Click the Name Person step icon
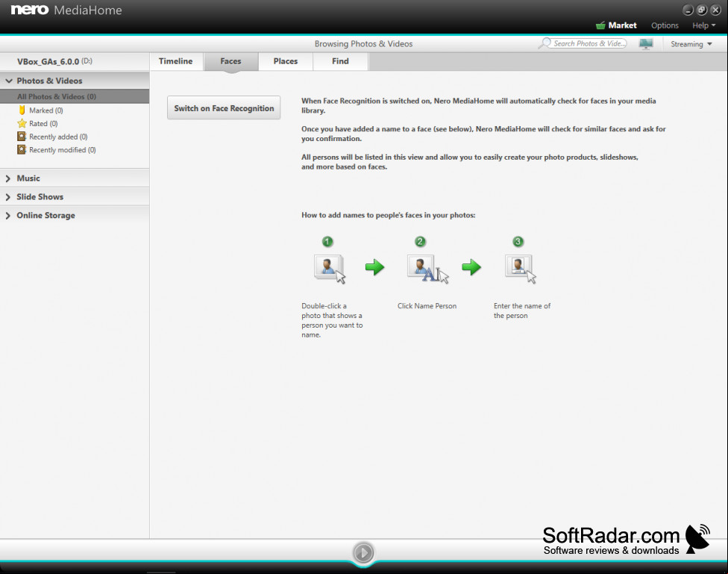This screenshot has height=574, width=728. [x=427, y=268]
